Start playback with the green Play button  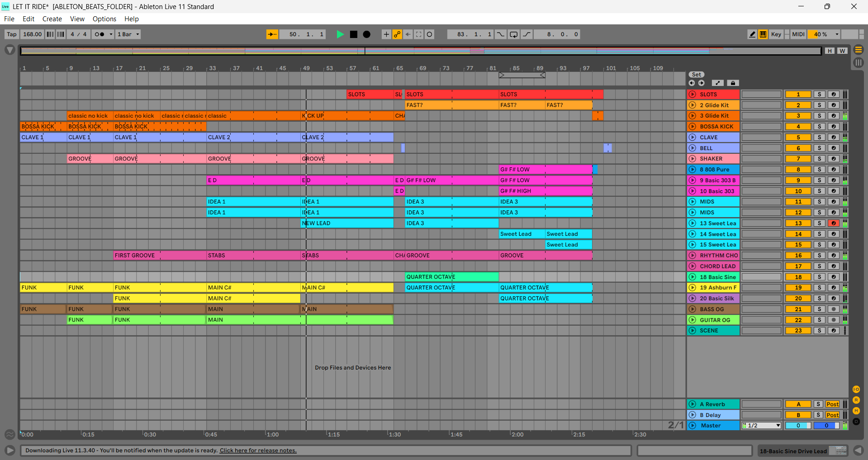coord(340,34)
